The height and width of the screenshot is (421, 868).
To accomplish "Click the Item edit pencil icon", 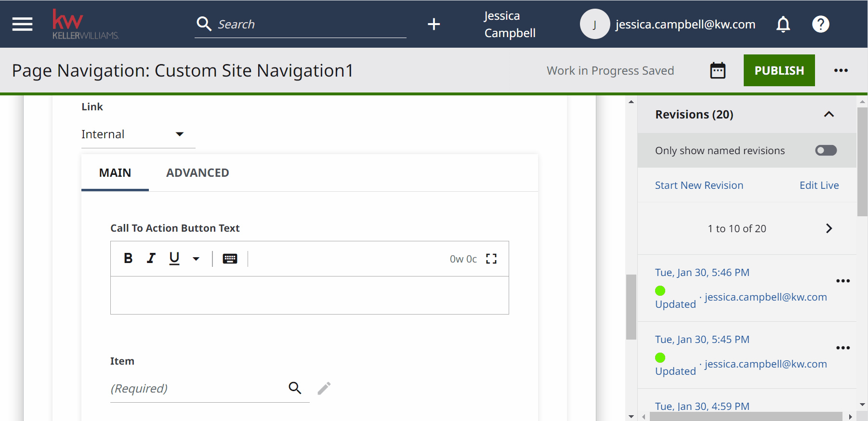I will pos(324,388).
